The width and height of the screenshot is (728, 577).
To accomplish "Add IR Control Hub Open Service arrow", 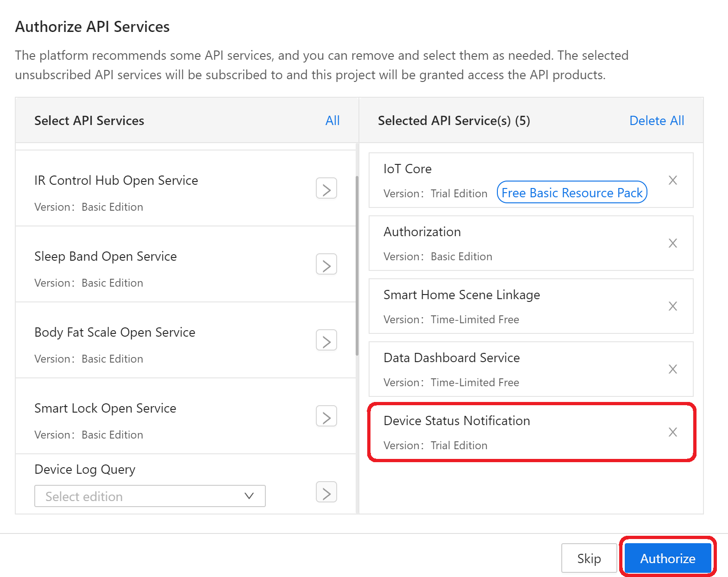I will pos(326,188).
